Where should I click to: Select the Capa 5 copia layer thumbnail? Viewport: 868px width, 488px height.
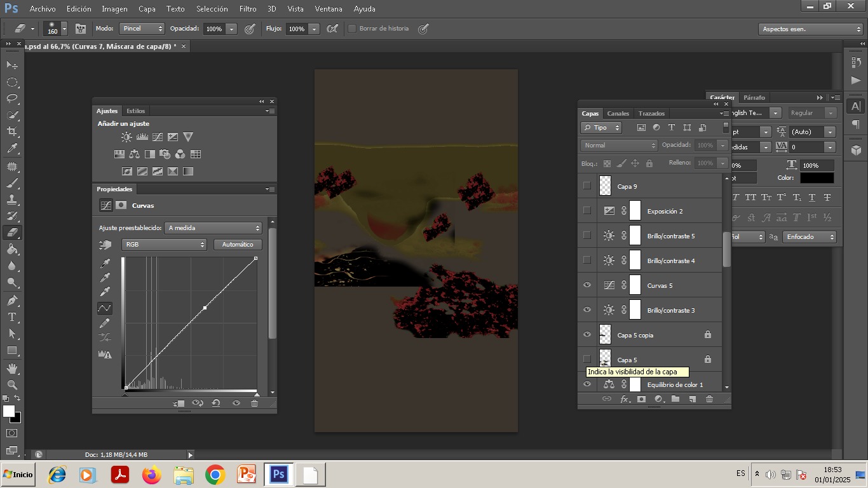605,335
